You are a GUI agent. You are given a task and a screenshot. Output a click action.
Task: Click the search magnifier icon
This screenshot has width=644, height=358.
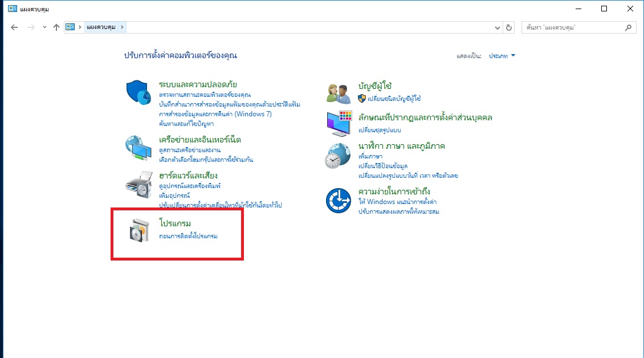(628, 27)
